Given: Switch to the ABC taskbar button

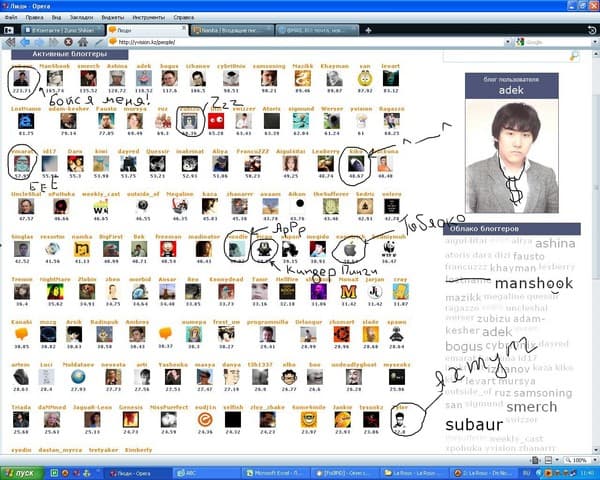Looking at the screenshot, I should pos(207,473).
